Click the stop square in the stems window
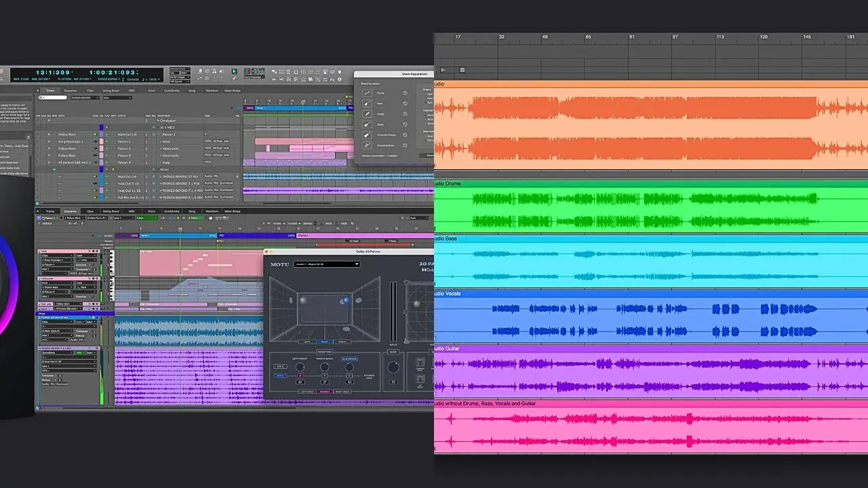Viewport: 868px width, 488px height. pos(462,69)
